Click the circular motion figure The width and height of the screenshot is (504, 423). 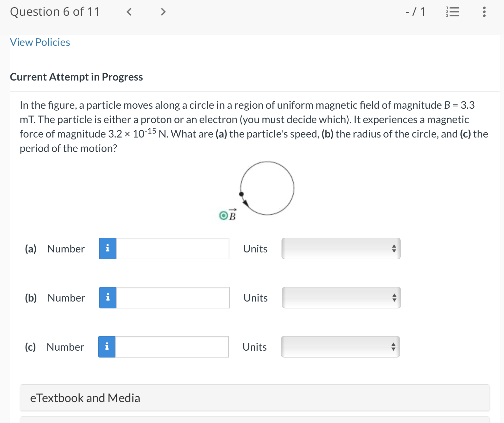pos(267,188)
